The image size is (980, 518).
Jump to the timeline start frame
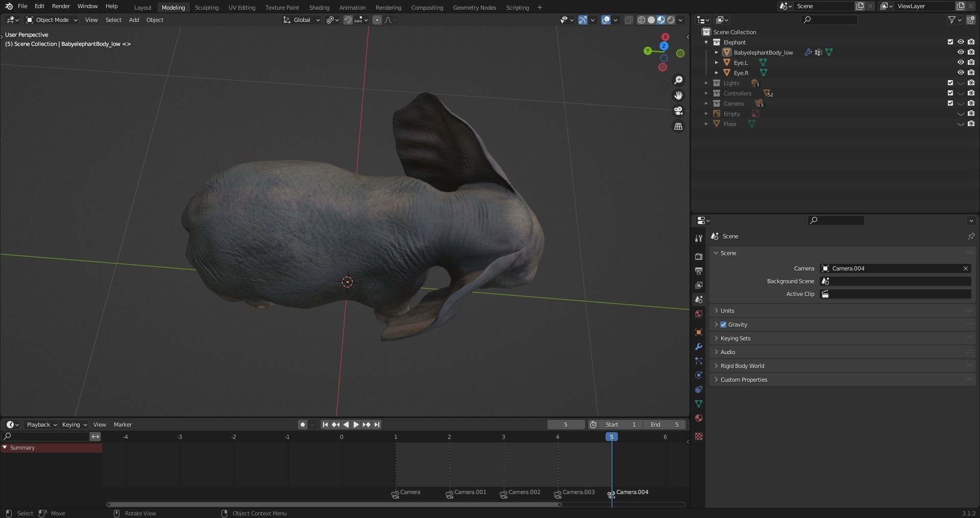coord(325,425)
